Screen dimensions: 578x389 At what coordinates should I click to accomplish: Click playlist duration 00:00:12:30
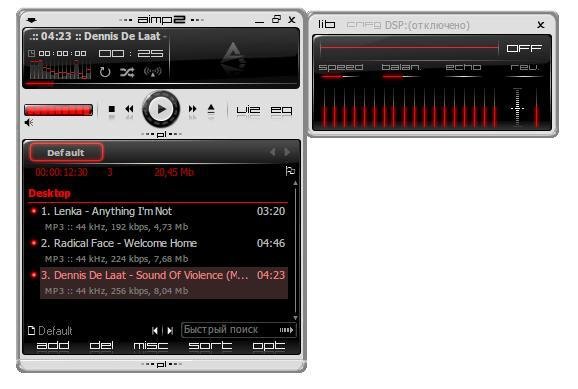62,172
